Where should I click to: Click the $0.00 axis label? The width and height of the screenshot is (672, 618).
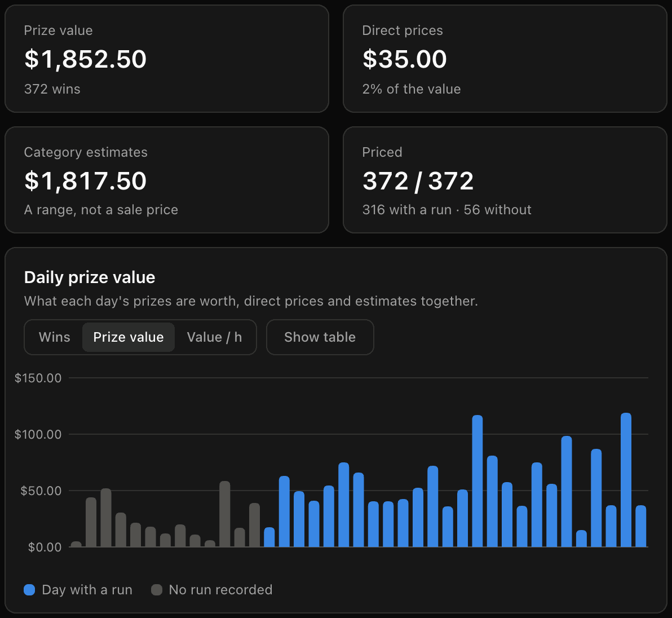coord(45,548)
